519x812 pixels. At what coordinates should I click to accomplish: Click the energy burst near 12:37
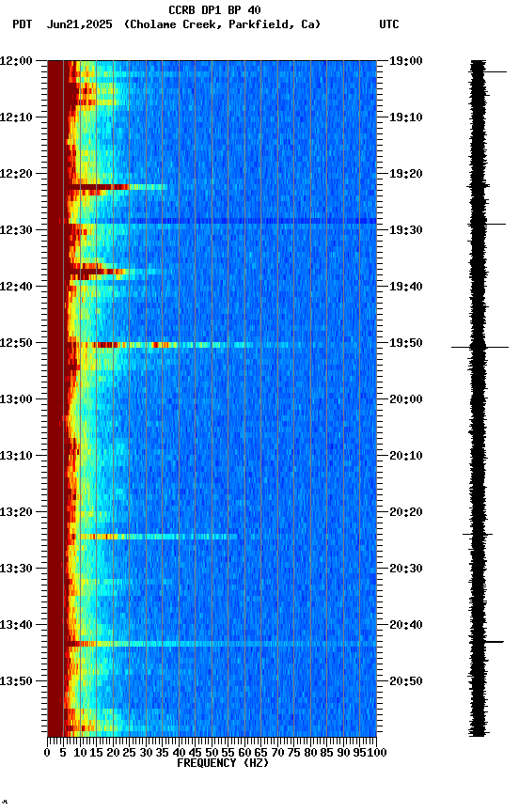(x=98, y=272)
